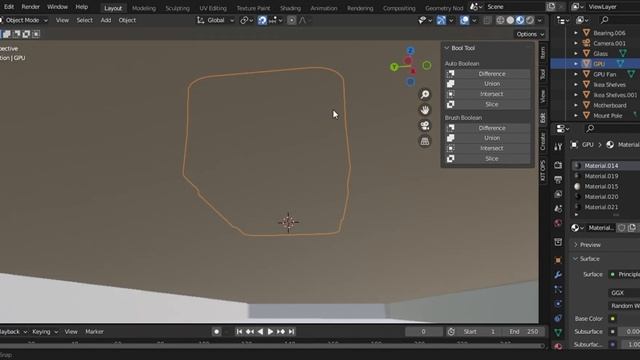Toggle show gizmo button
Viewport: 640px width, 360px height.
pos(441,20)
